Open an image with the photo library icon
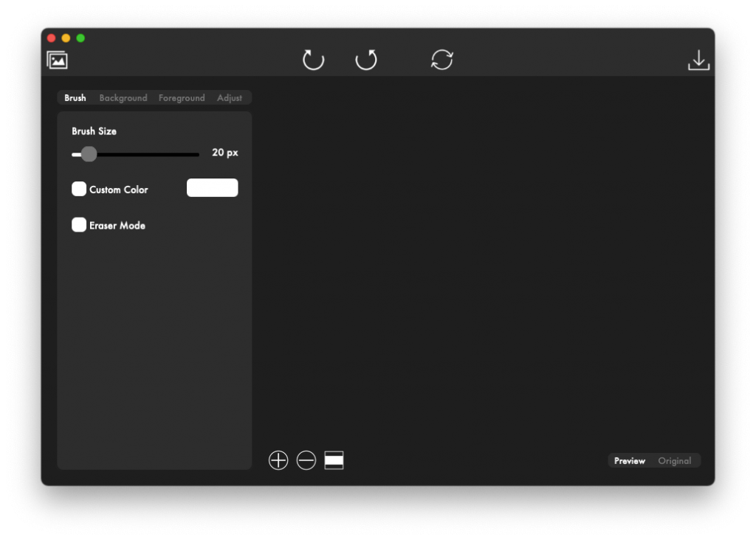 (x=58, y=60)
